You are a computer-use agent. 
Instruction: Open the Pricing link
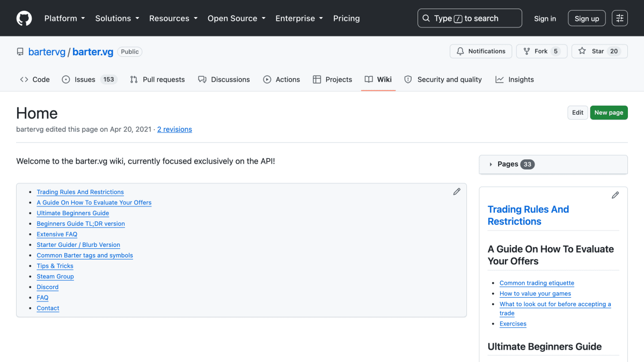pyautogui.click(x=346, y=18)
